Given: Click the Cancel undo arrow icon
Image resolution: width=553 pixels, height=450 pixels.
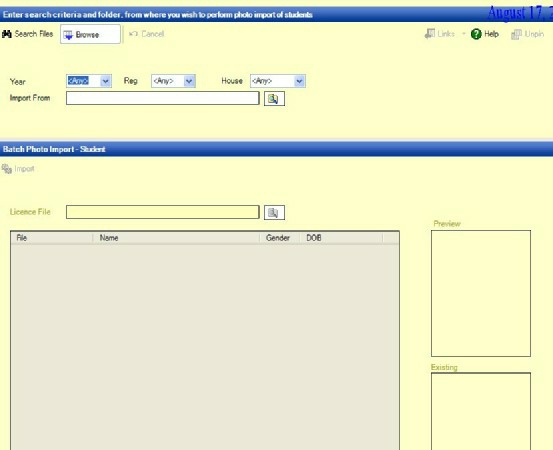Looking at the screenshot, I should pyautogui.click(x=133, y=34).
